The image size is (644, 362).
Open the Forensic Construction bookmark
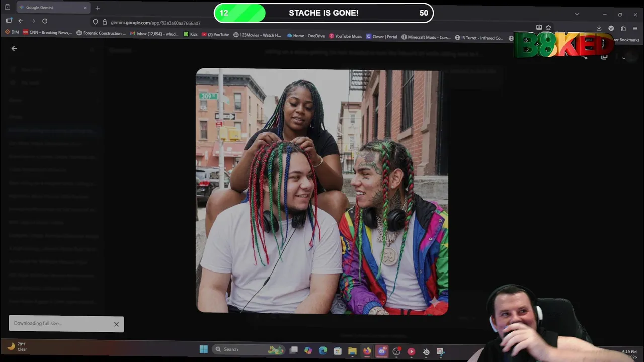[101, 33]
